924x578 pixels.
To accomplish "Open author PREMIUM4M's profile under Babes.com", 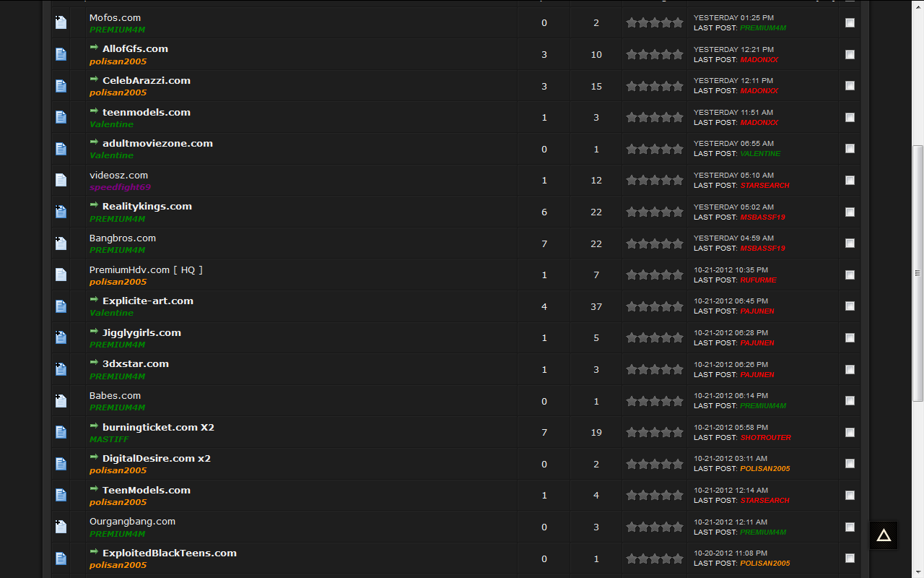I will (117, 407).
